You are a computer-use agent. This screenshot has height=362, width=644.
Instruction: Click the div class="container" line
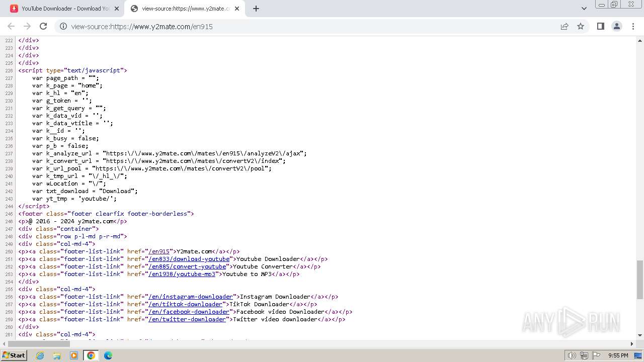coord(59,229)
